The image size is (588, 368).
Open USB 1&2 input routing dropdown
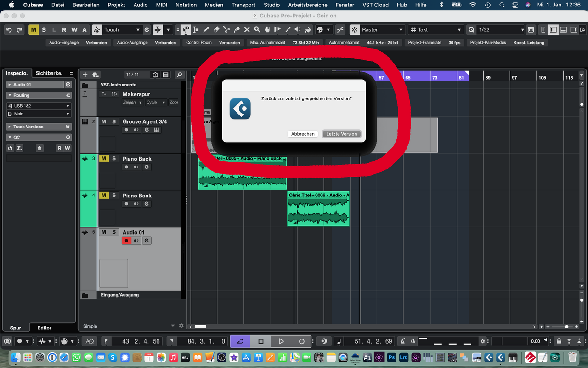[39, 106]
